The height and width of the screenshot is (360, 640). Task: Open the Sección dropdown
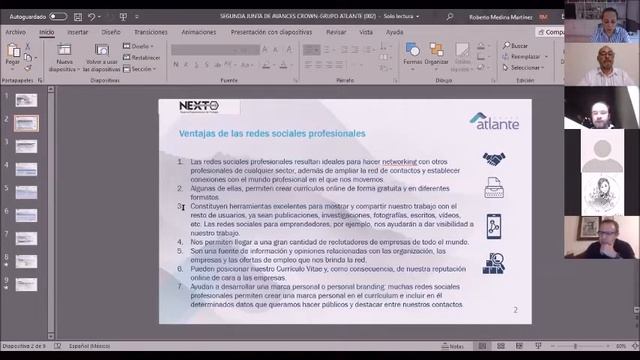[x=140, y=69]
